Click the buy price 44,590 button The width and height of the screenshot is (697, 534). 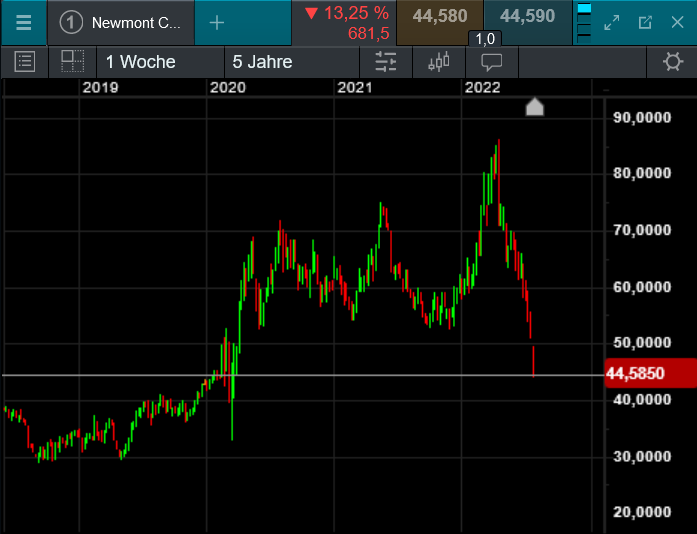[527, 17]
